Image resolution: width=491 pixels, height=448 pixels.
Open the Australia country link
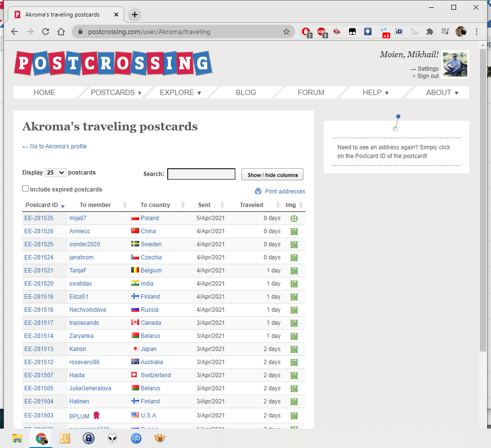coord(152,362)
